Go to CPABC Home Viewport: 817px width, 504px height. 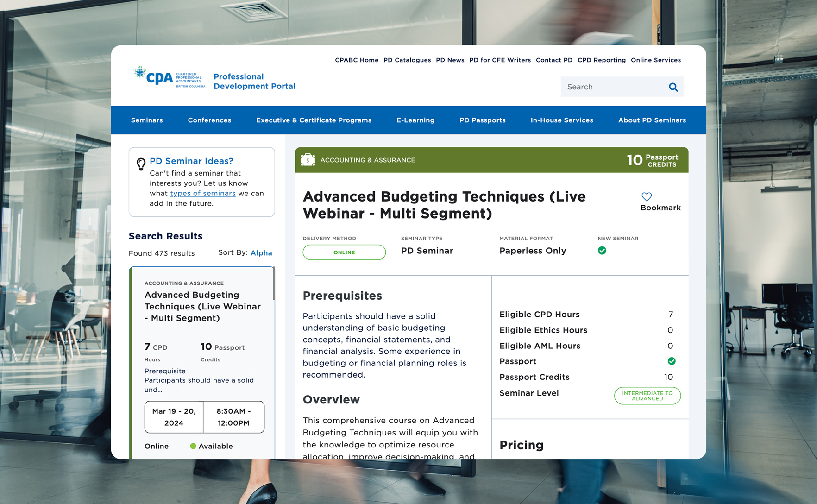357,60
